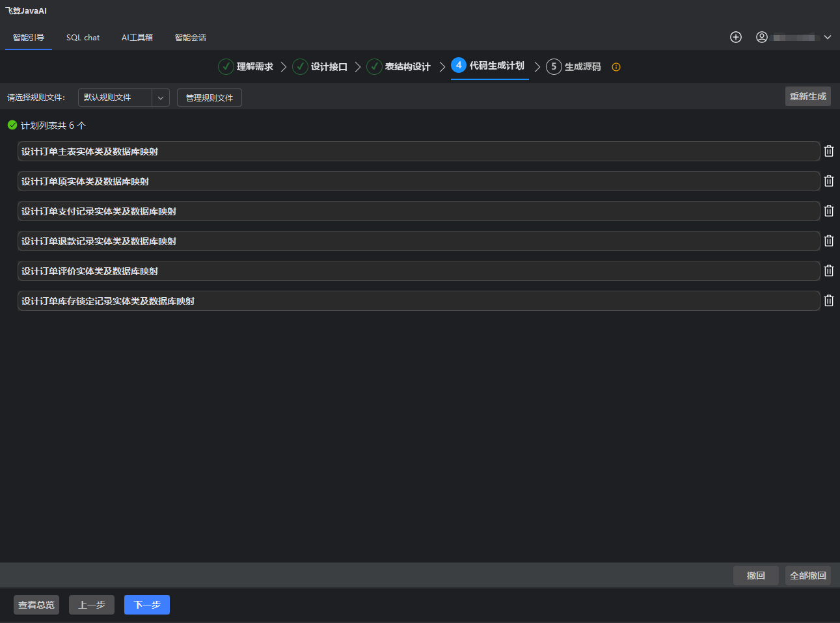Click the 飞算JavaAI title text
Screen dimensions: 840x623
point(26,11)
